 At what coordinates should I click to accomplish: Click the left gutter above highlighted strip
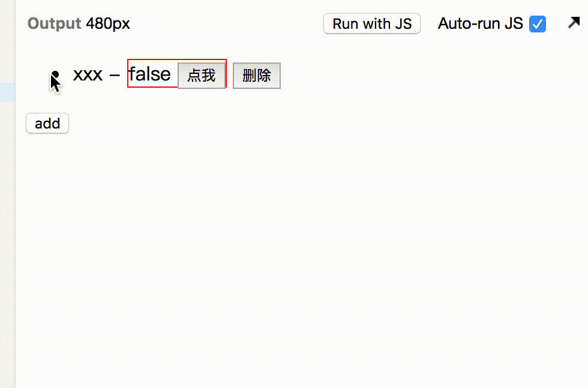[x=7, y=41]
